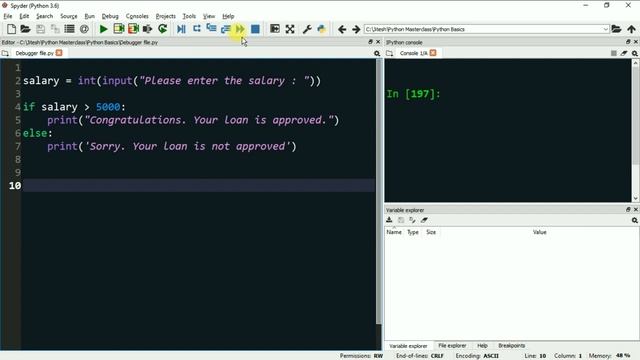Open Preferences with the wrench icon
Viewport: 640px width, 360px height.
[x=307, y=29]
